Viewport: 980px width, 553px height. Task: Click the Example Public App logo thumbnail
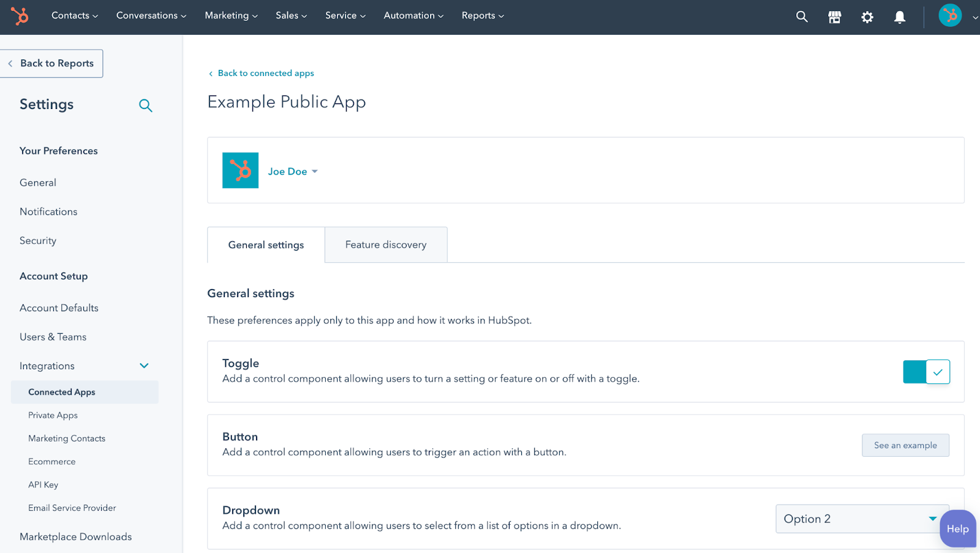point(240,170)
